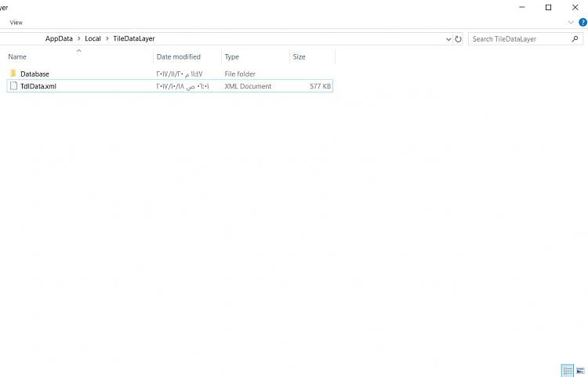
Task: Close the File Explorer window
Action: tap(575, 7)
